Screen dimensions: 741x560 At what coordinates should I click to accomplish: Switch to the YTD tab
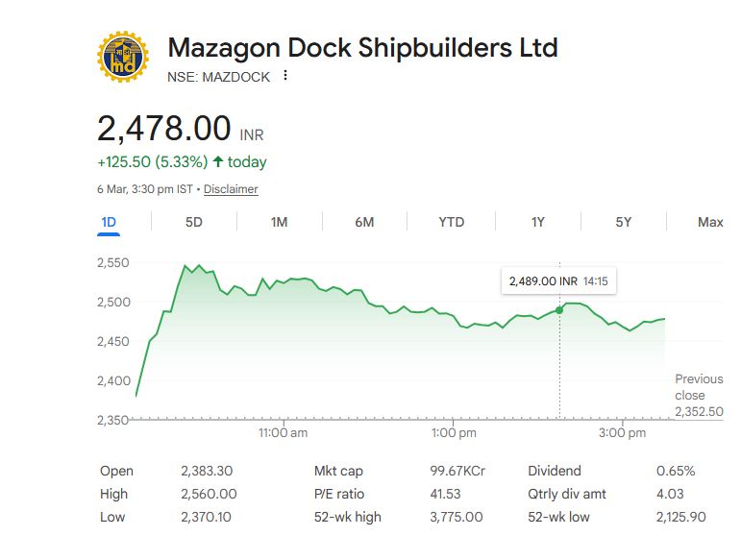pyautogui.click(x=451, y=222)
